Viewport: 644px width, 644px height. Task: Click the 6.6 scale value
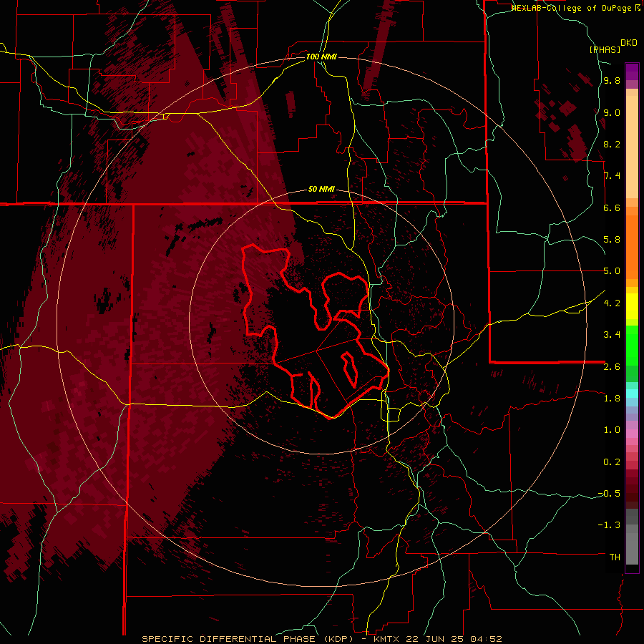(x=612, y=208)
